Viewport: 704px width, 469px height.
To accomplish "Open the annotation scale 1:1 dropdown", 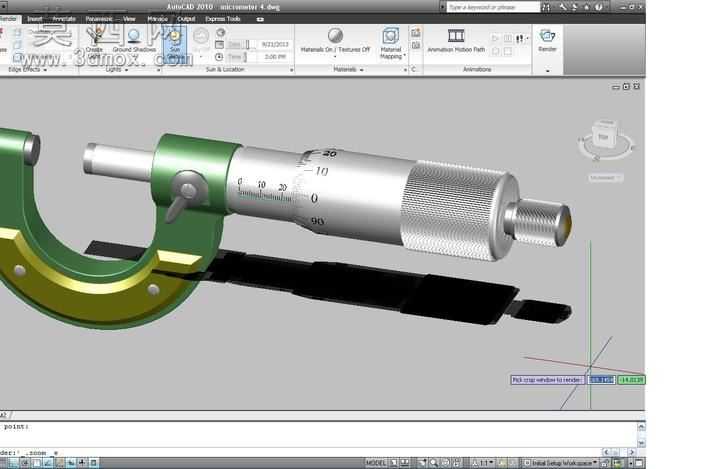I will click(x=483, y=462).
